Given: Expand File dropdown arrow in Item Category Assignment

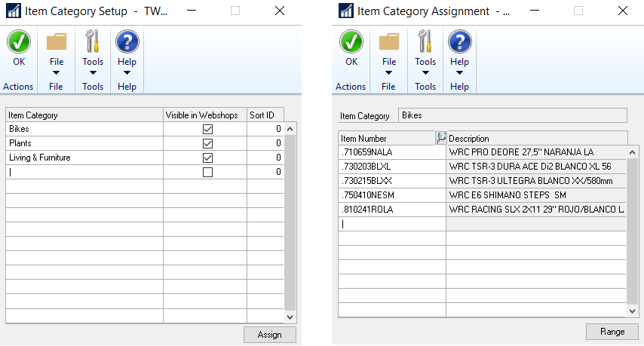Looking at the screenshot, I should [388, 73].
